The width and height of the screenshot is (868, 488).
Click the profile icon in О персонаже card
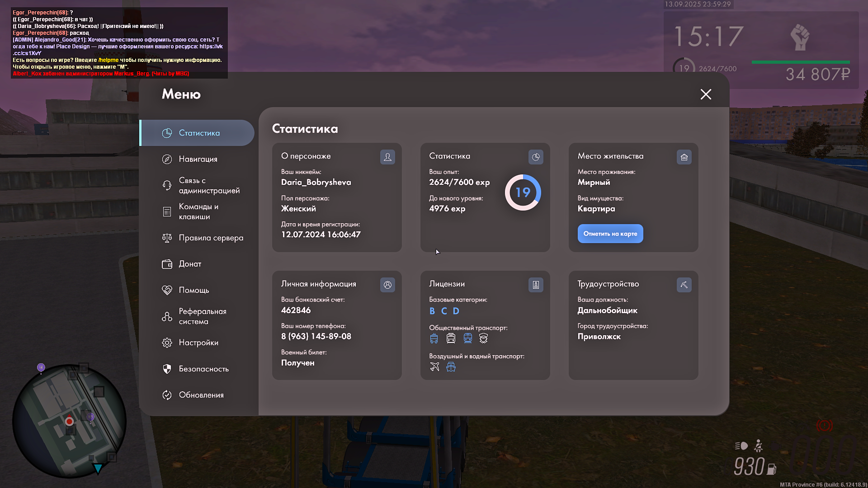point(387,157)
